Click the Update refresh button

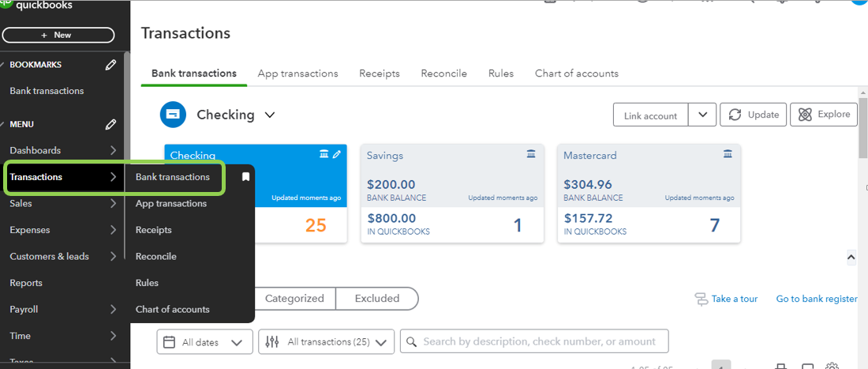coord(753,115)
